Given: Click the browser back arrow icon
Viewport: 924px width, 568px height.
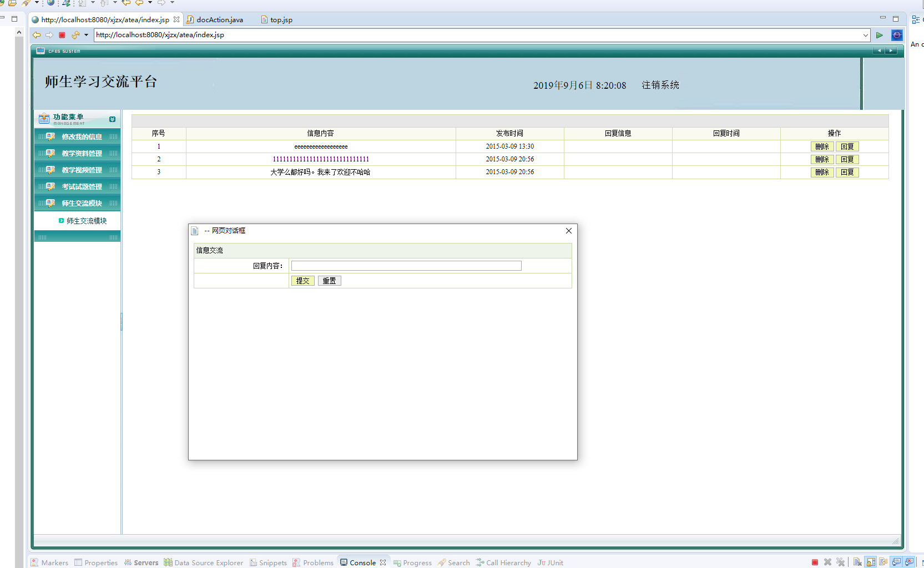Looking at the screenshot, I should [x=37, y=35].
